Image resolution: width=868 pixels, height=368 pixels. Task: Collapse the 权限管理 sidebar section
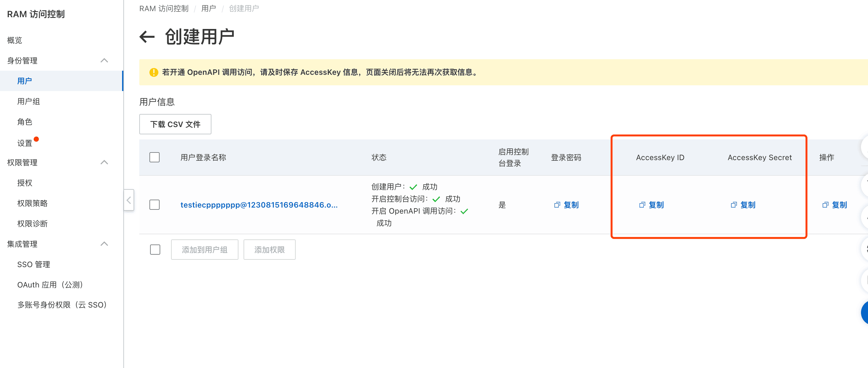104,162
